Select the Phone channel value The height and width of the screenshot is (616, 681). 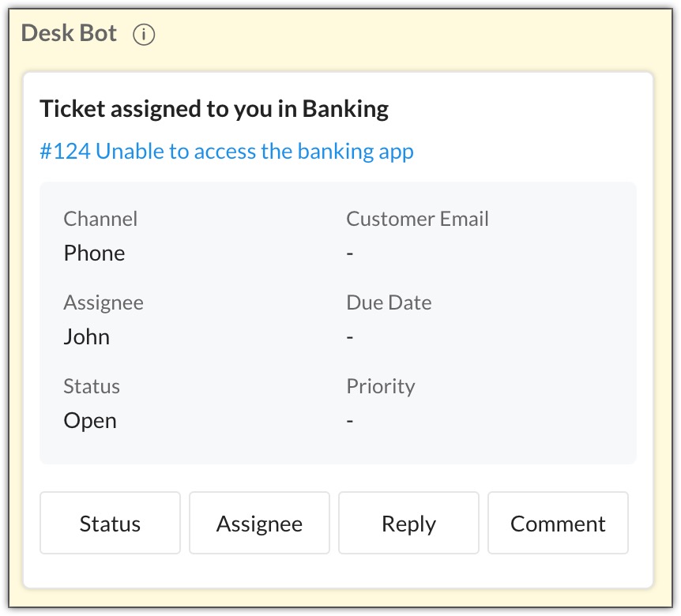pyautogui.click(x=94, y=253)
